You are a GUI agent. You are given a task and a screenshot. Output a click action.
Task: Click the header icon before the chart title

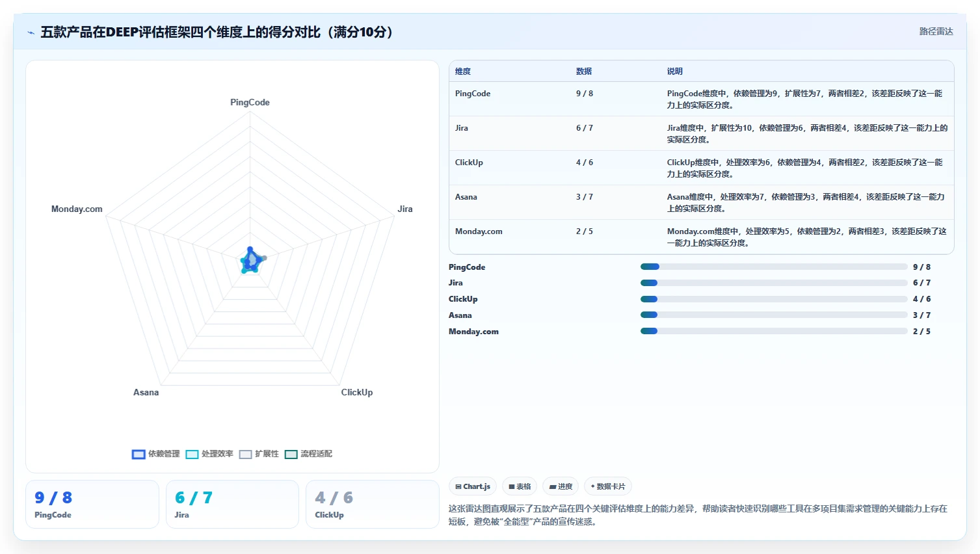(31, 33)
